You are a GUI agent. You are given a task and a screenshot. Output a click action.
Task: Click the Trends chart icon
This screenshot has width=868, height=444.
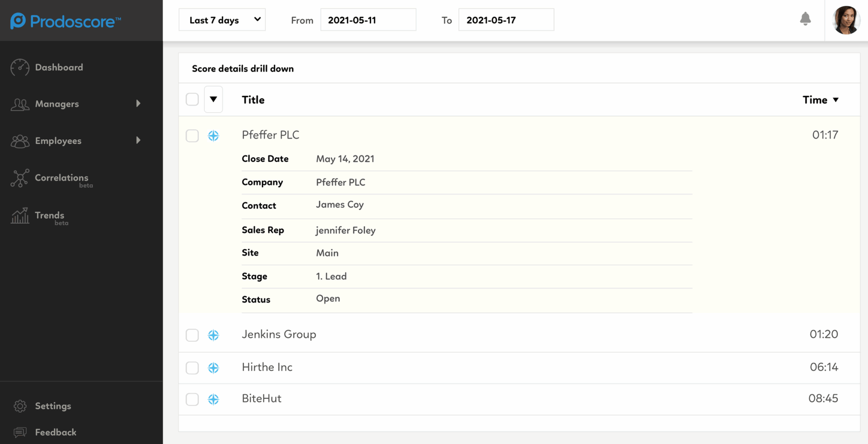(x=20, y=216)
